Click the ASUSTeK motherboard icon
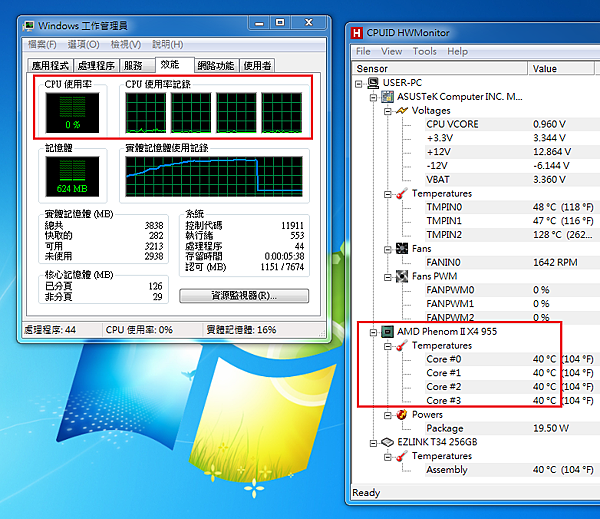 tap(387, 97)
